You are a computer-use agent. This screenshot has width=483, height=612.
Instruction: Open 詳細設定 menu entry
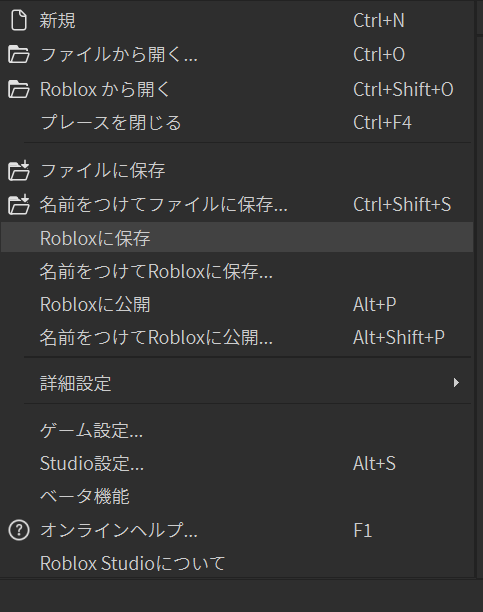click(x=237, y=383)
